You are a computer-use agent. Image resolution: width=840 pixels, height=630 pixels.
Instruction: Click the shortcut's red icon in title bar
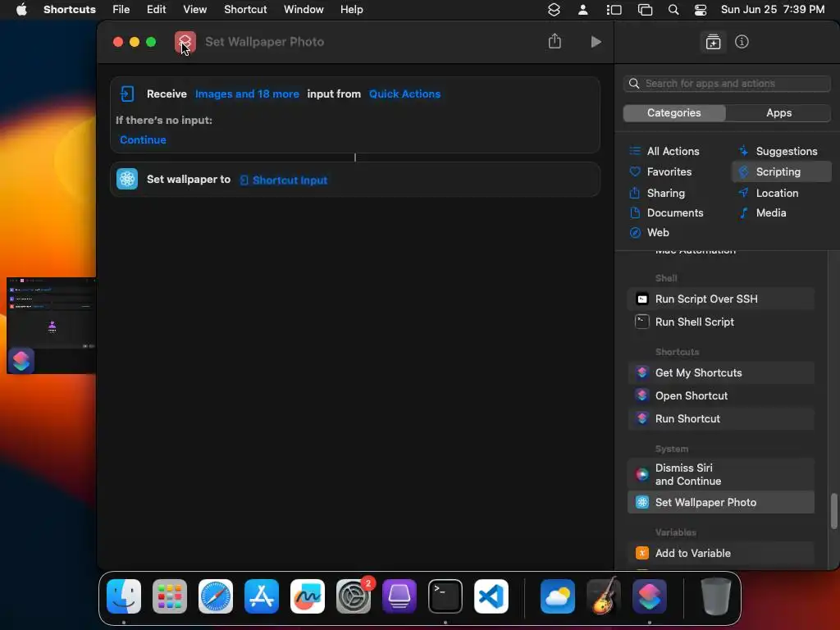pos(185,42)
